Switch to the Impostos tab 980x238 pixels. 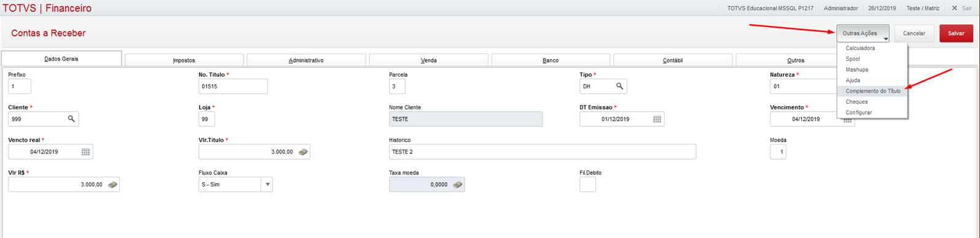[x=184, y=60]
